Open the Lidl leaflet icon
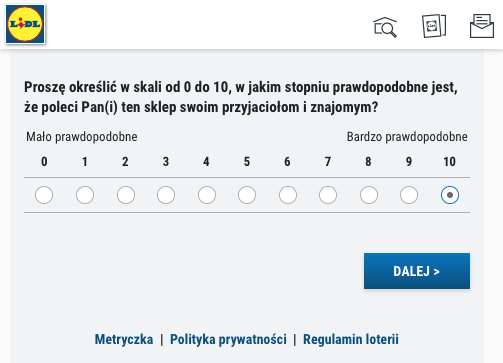This screenshot has width=503, height=363. click(434, 26)
